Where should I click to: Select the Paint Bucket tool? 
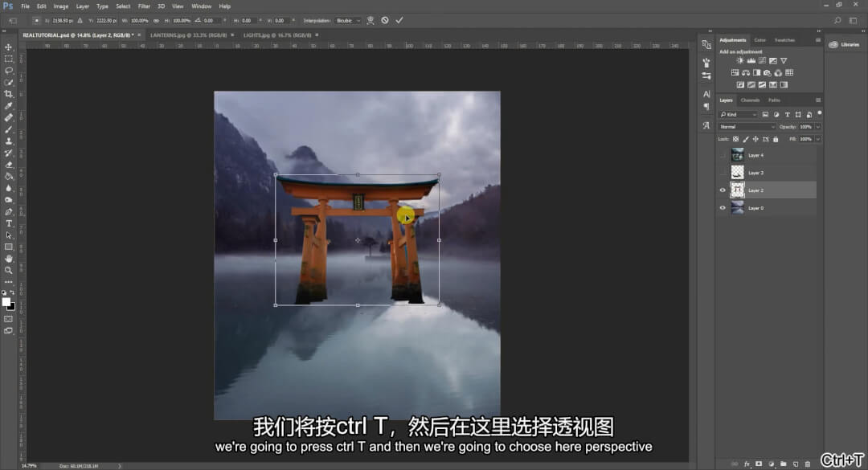(8, 177)
